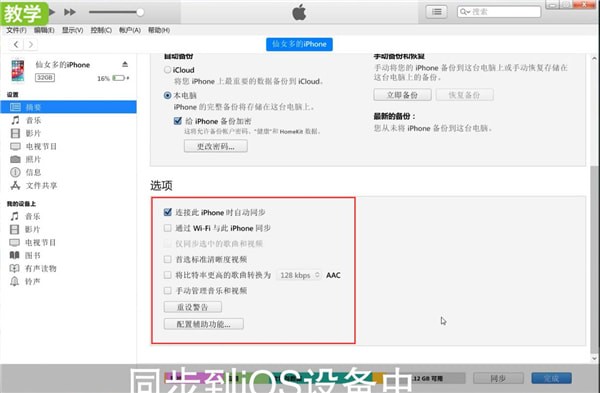The height and width of the screenshot is (393, 600).
Task: Select the 本电脑 backup radio button
Action: click(167, 95)
